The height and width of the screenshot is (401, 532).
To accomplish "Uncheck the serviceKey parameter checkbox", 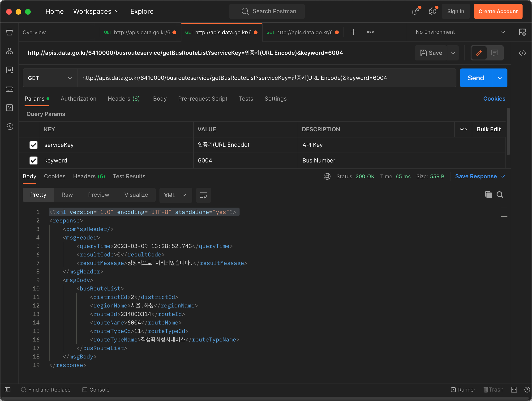I will (34, 145).
